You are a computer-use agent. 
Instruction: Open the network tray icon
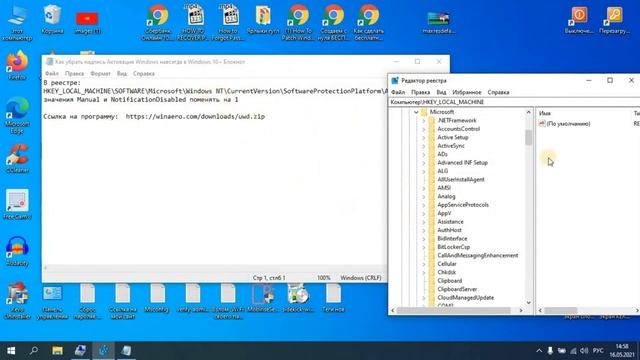pyautogui.click(x=573, y=351)
